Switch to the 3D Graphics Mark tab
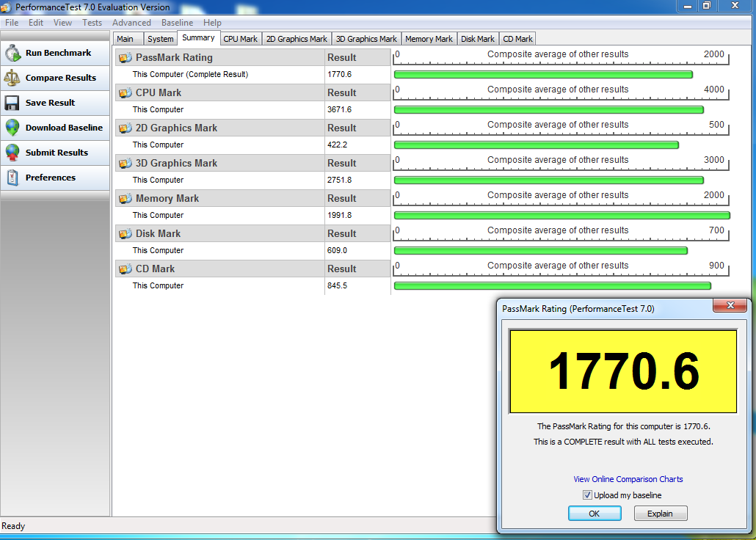 point(366,39)
